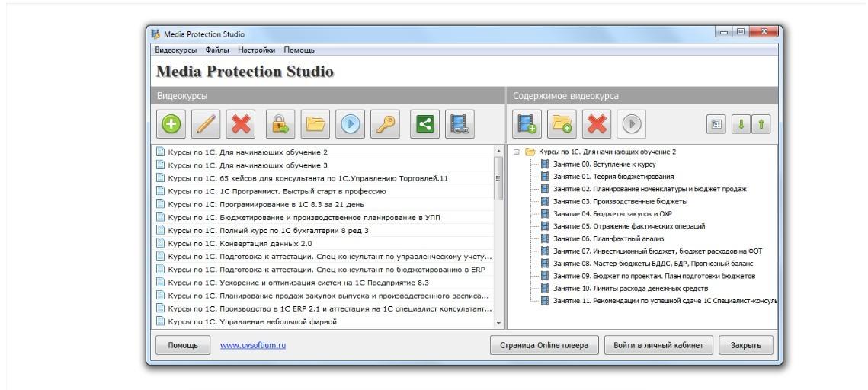Click the add video file icon in content panel

(527, 124)
